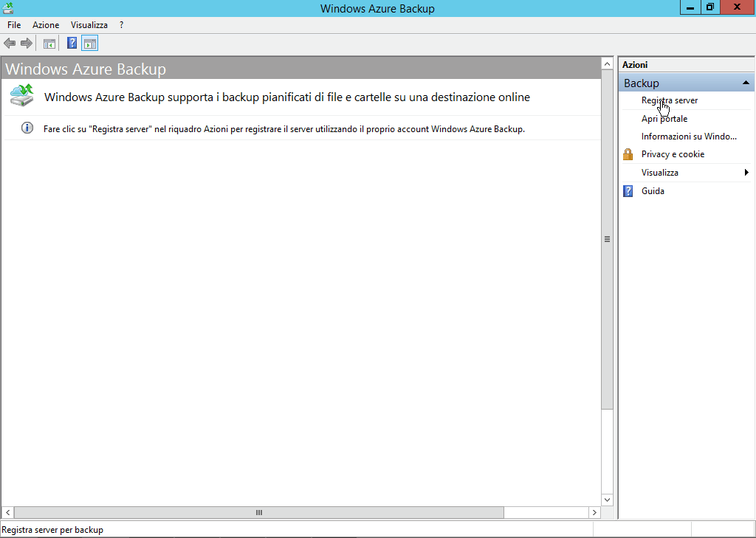Viewport: 756px width, 538px height.
Task: Expand the Visualizza submenu arrow
Action: pos(746,173)
